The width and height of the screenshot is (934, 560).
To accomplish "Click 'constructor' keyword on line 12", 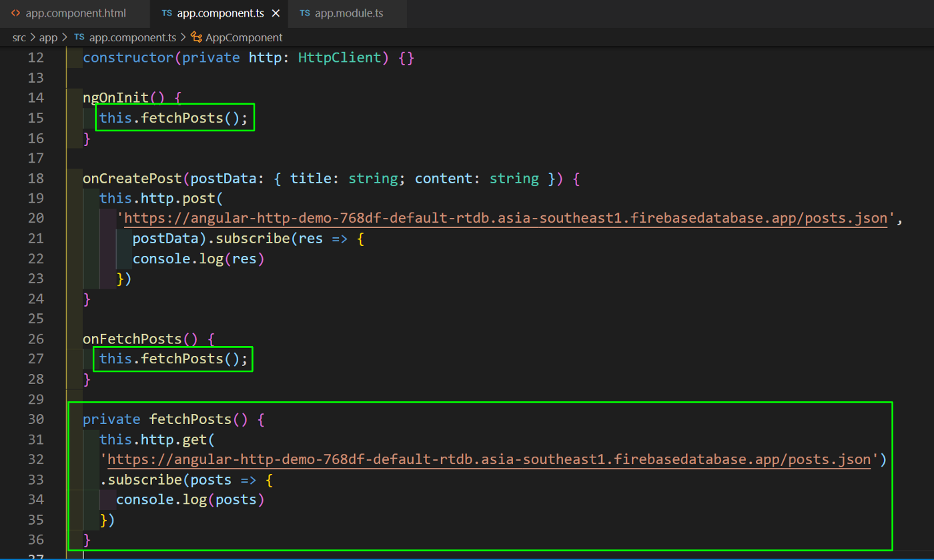I will click(x=128, y=58).
